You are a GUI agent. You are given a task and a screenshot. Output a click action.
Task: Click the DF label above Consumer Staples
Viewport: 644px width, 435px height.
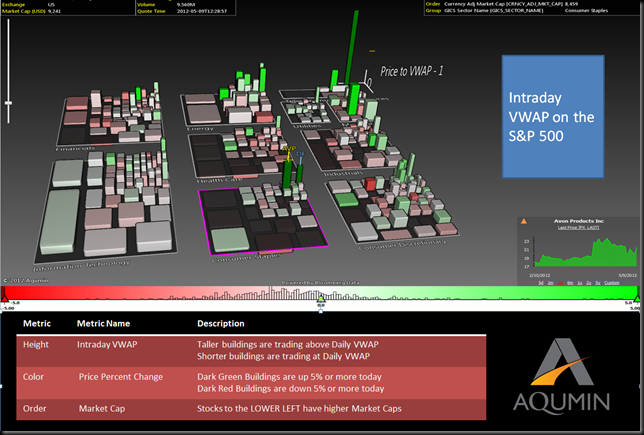click(301, 154)
